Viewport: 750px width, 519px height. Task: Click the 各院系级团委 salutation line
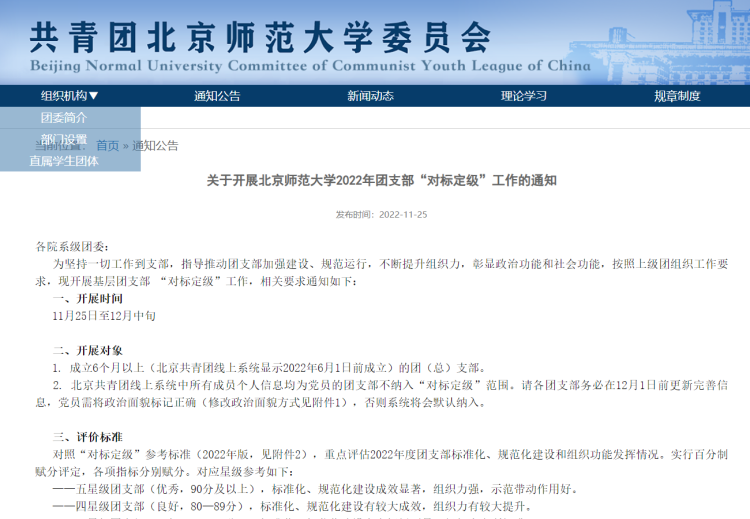click(x=72, y=247)
